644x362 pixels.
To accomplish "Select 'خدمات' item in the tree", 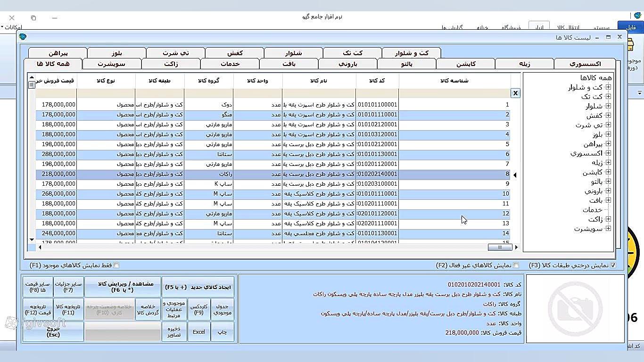I will coord(592,210).
